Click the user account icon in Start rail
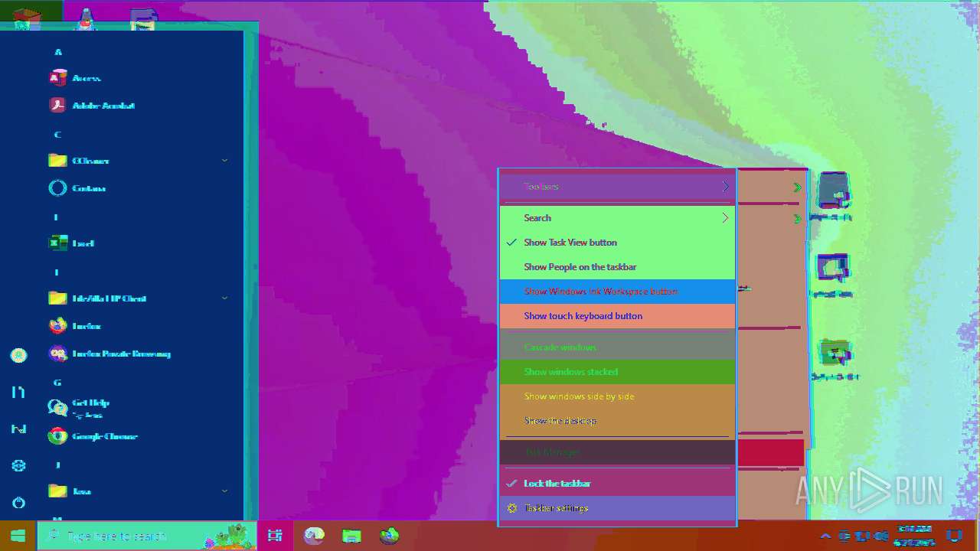The height and width of the screenshot is (551, 980). [x=18, y=355]
